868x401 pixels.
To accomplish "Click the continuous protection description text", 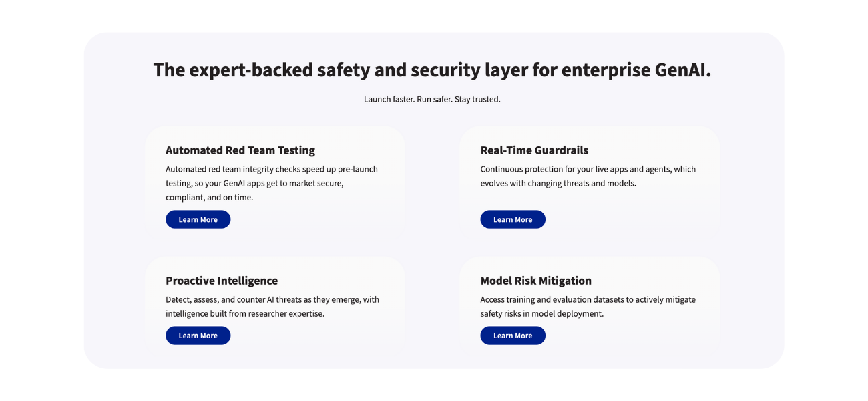I will point(588,176).
